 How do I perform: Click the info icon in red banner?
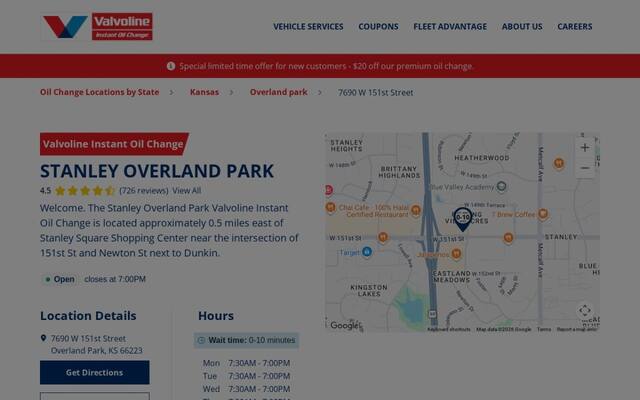171,66
